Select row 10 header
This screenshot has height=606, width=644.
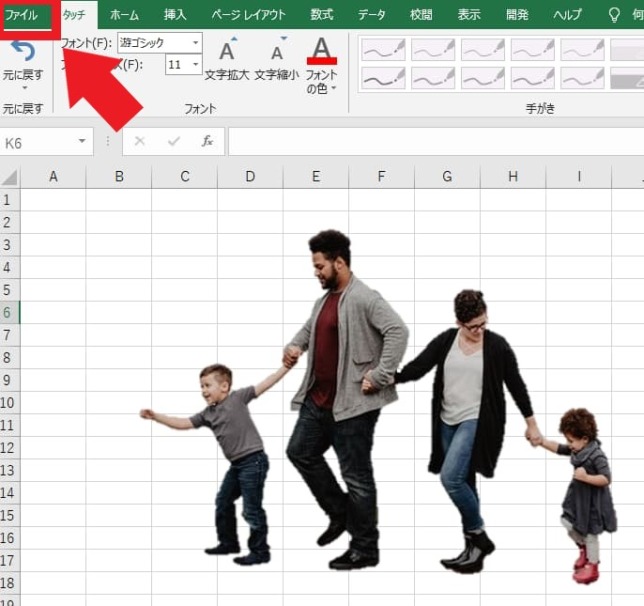click(10, 402)
